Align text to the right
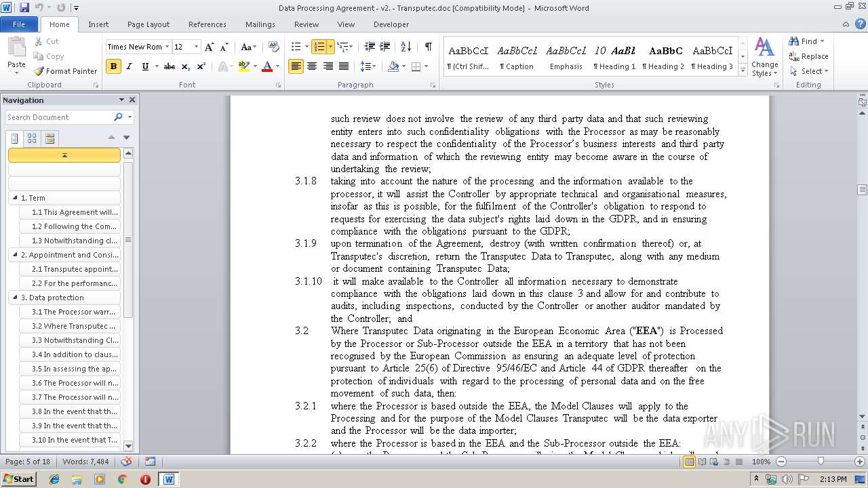Image resolution: width=868 pixels, height=488 pixels. click(x=328, y=66)
